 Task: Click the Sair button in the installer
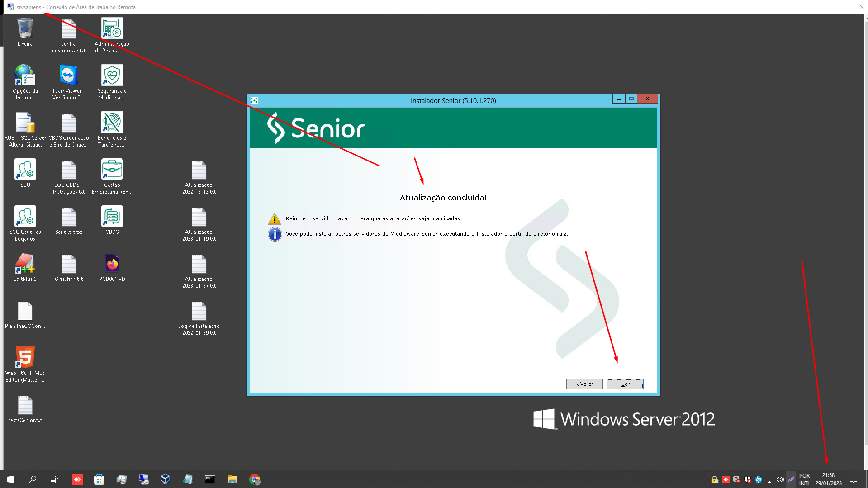(625, 384)
